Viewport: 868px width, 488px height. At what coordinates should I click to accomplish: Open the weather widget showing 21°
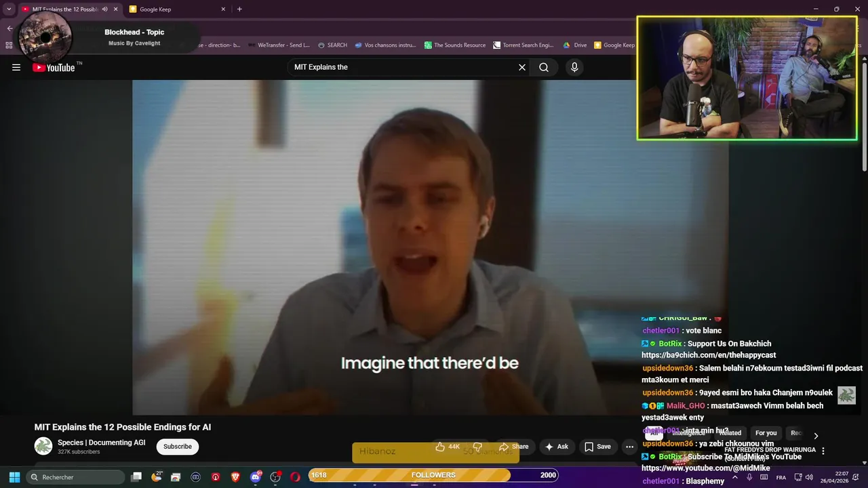(x=157, y=477)
